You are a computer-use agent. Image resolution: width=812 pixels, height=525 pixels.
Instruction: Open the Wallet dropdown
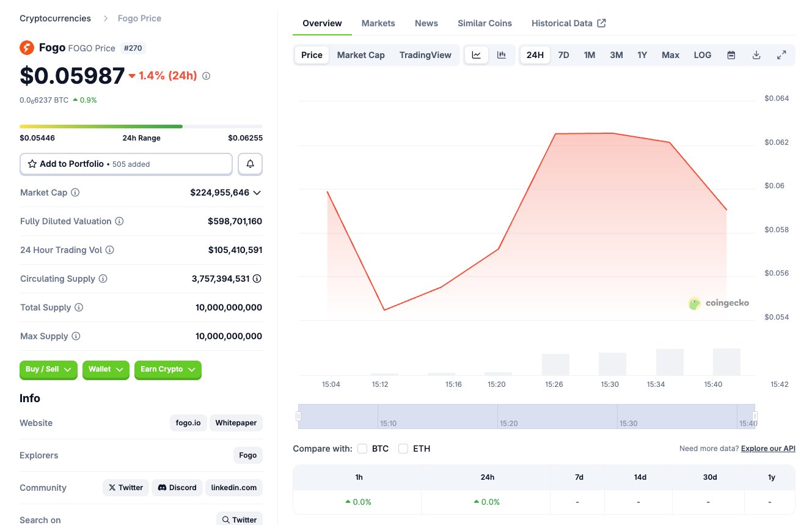click(106, 369)
